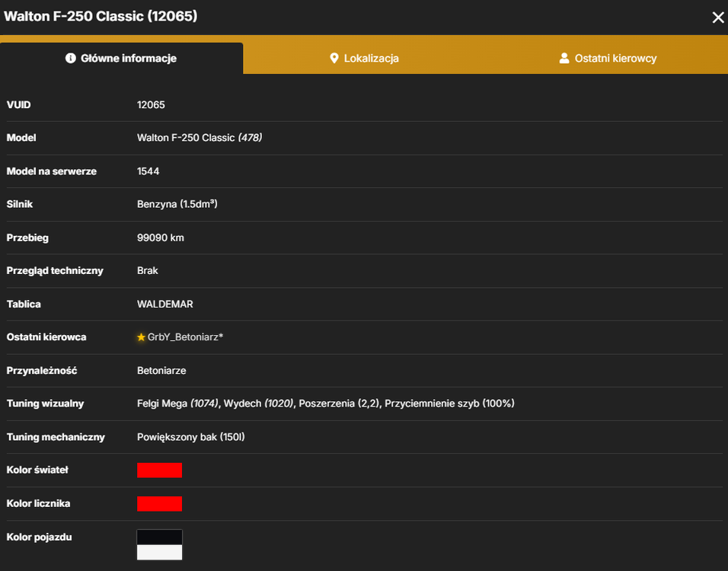Click the Model value Walton F-250 Classic (478)

(200, 138)
